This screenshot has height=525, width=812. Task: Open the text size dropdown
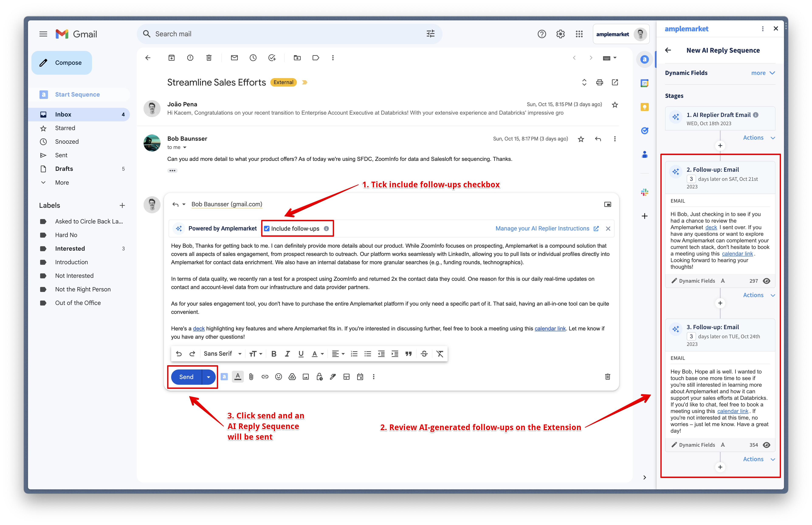pos(256,354)
